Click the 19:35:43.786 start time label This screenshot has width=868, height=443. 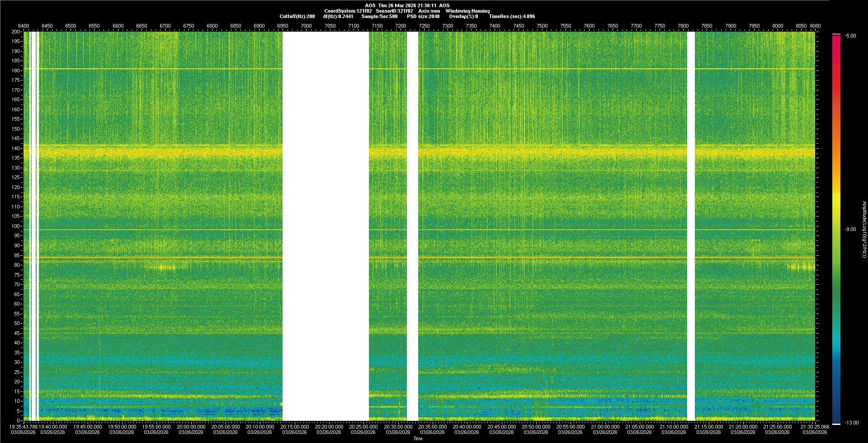click(x=24, y=427)
